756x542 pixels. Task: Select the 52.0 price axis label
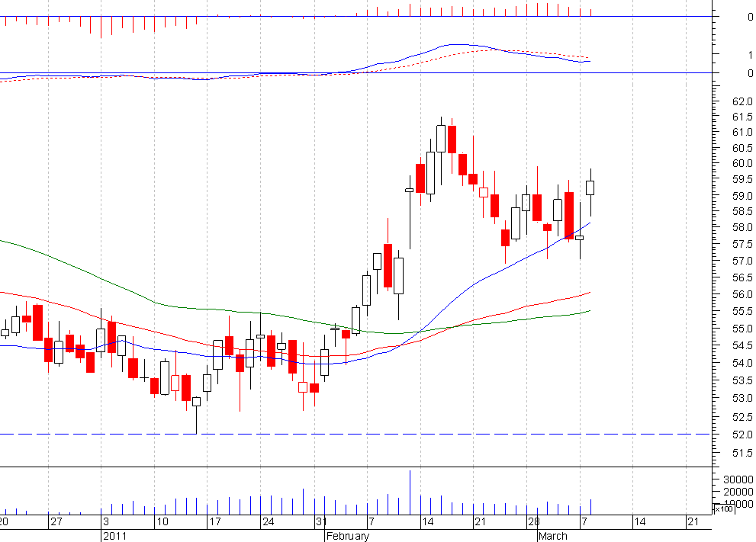(742, 435)
